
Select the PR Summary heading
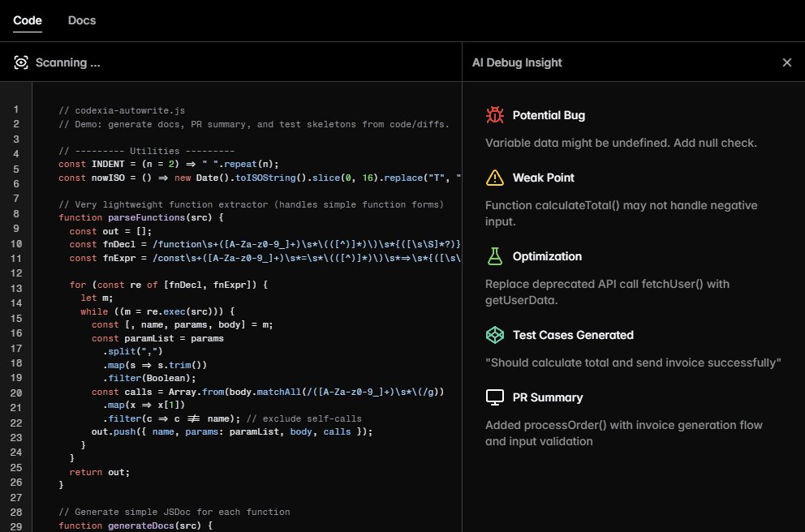547,397
